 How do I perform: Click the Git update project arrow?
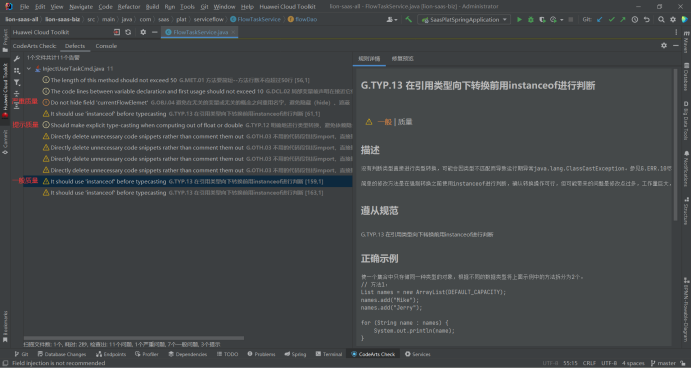click(x=599, y=19)
